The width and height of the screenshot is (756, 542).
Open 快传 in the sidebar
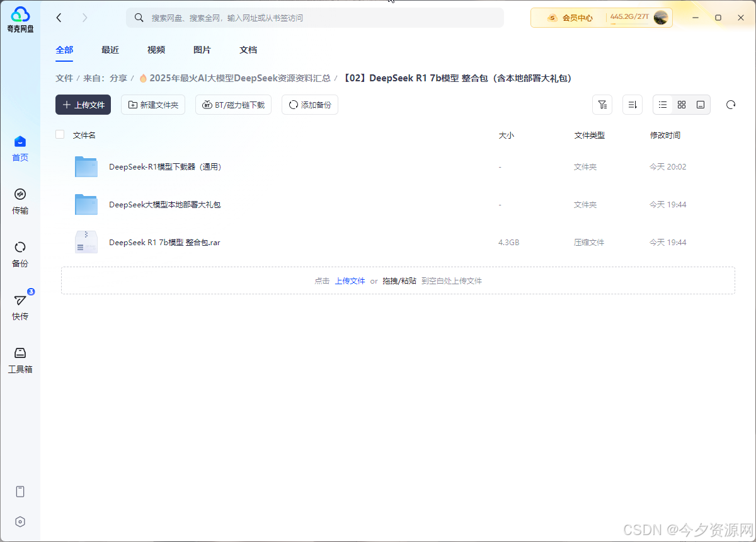click(x=20, y=308)
